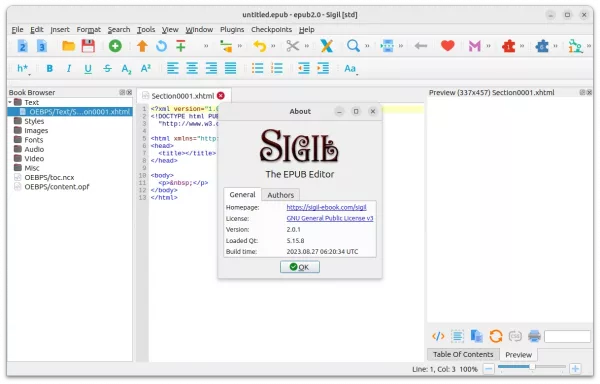Create a new EPUB2 book
Viewport: 600px width, 384px height.
click(23, 46)
